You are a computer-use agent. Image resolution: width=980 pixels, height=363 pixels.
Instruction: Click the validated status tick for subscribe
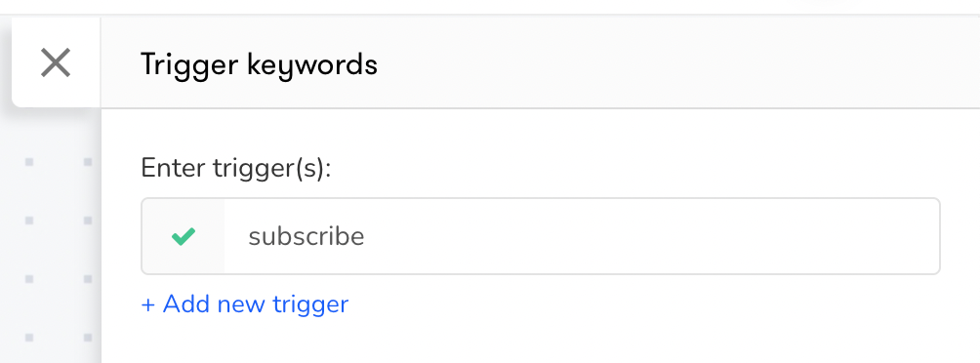coord(184,237)
